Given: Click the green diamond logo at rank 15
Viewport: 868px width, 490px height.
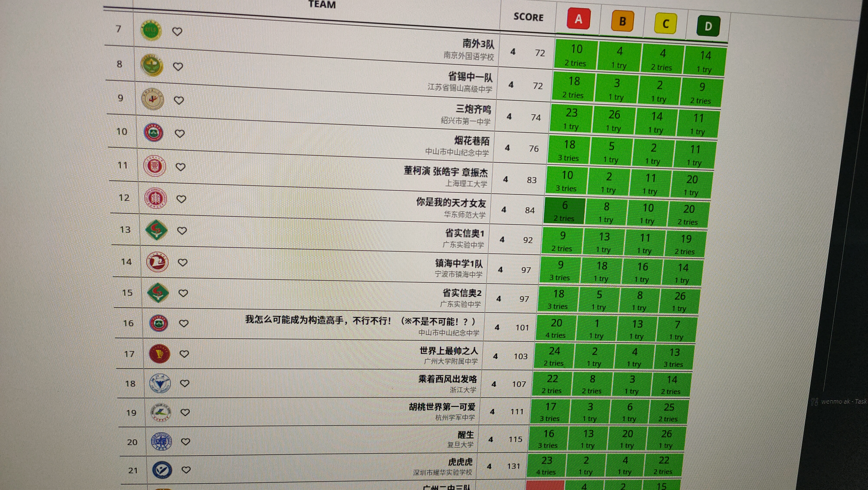Looking at the screenshot, I should (158, 293).
